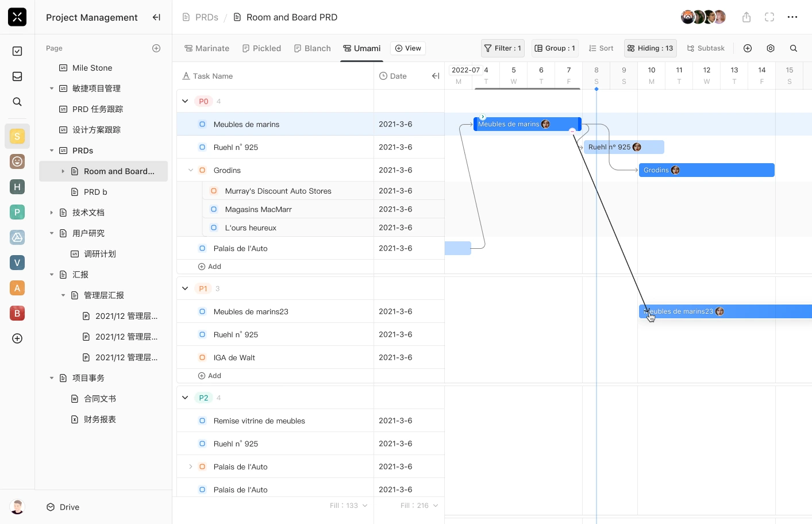Screen dimensions: 812x524
Task: Open Mile Stone page
Action: pos(92,68)
